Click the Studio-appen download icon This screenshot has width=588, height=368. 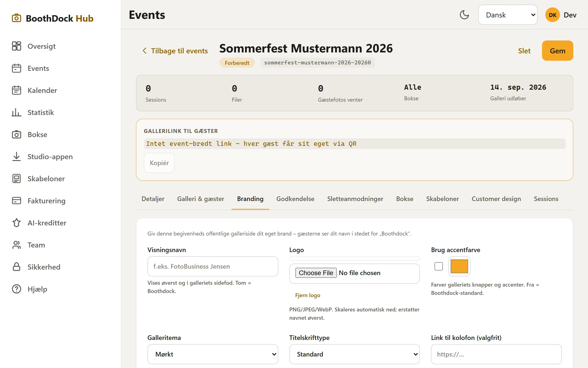tap(17, 156)
